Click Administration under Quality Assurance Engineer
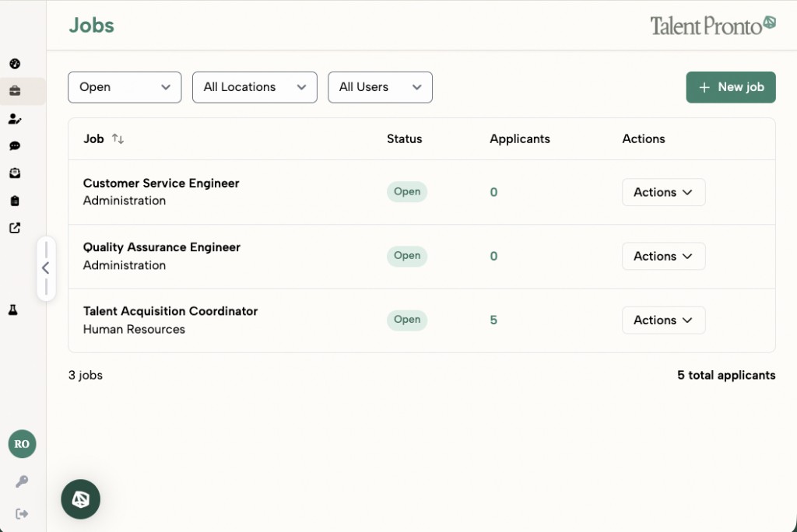Viewport: 797px width, 532px height. [125, 265]
